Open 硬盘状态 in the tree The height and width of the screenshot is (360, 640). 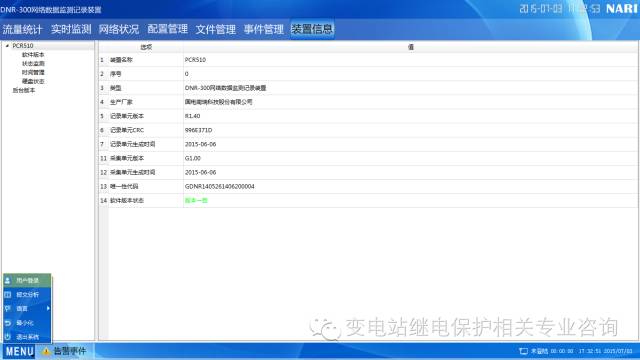(33, 82)
